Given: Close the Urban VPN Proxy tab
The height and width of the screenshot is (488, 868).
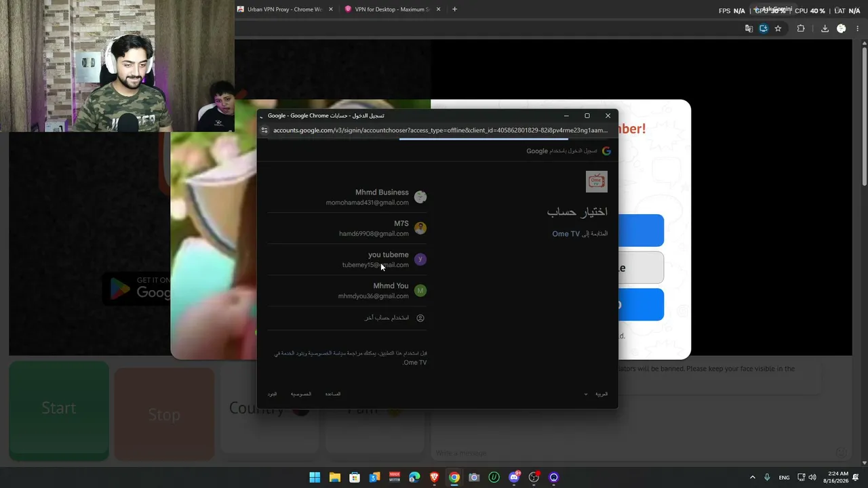Looking at the screenshot, I should click(x=331, y=9).
